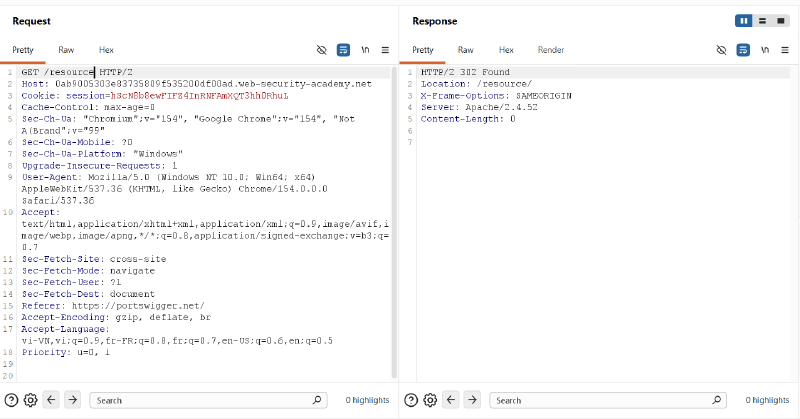
Task: Switch to Response Raw tab
Action: 465,50
